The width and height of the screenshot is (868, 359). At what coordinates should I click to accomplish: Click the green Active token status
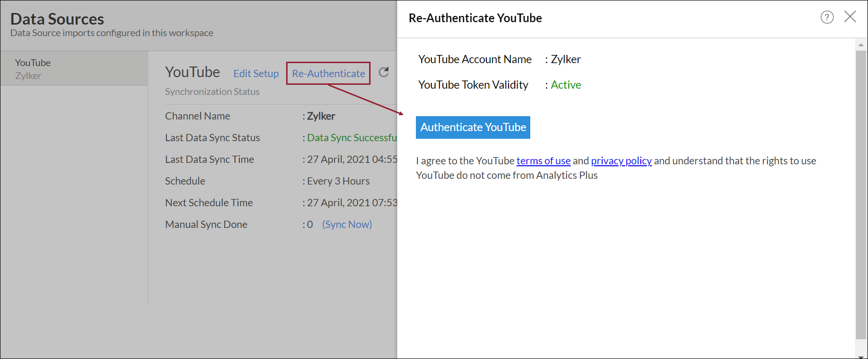[x=566, y=85]
